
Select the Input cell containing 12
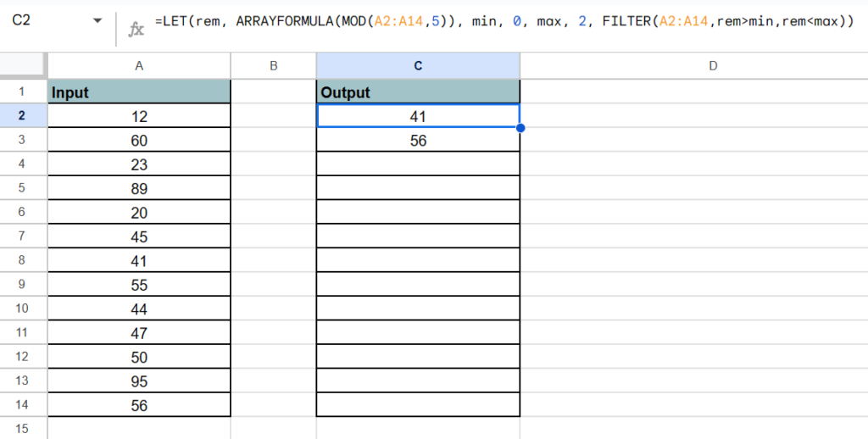point(139,116)
